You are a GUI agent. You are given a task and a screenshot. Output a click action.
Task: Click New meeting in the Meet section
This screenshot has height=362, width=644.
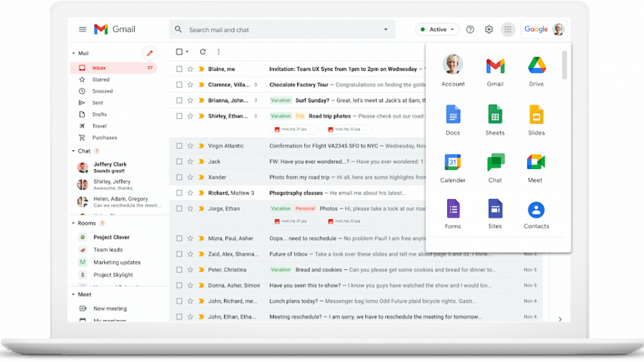(x=109, y=308)
